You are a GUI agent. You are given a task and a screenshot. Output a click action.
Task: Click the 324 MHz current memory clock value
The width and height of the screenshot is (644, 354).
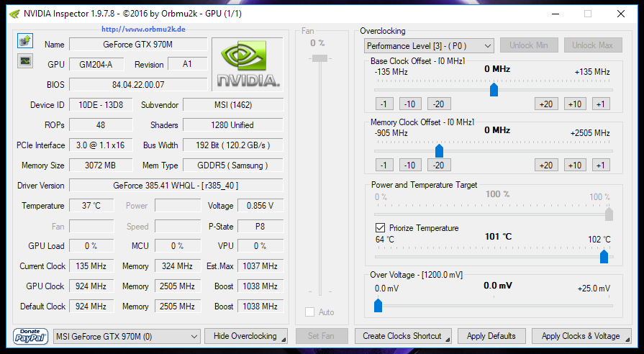tap(178, 265)
